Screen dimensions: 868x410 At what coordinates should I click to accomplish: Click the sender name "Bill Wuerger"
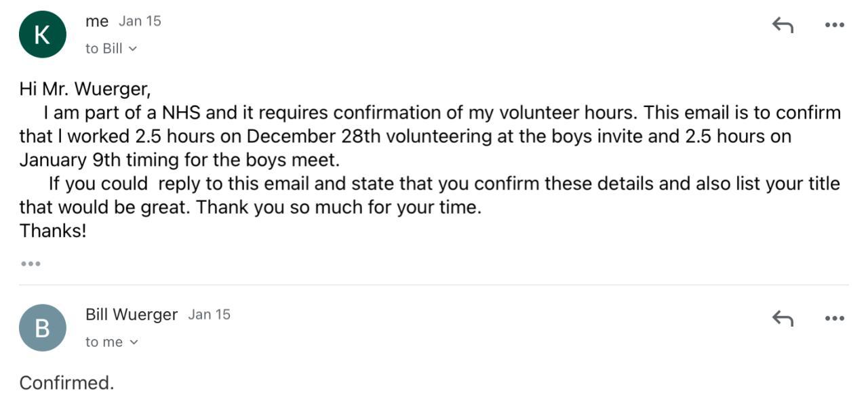[132, 314]
